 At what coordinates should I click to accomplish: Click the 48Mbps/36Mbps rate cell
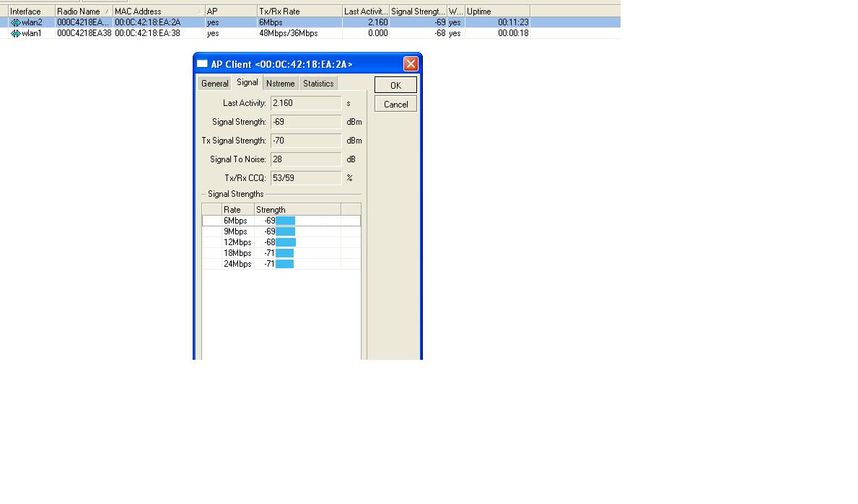point(289,33)
